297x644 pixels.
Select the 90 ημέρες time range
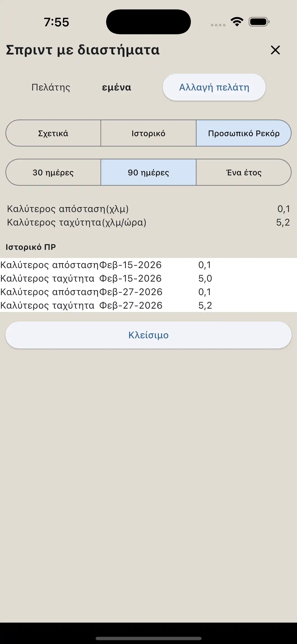coord(148,172)
